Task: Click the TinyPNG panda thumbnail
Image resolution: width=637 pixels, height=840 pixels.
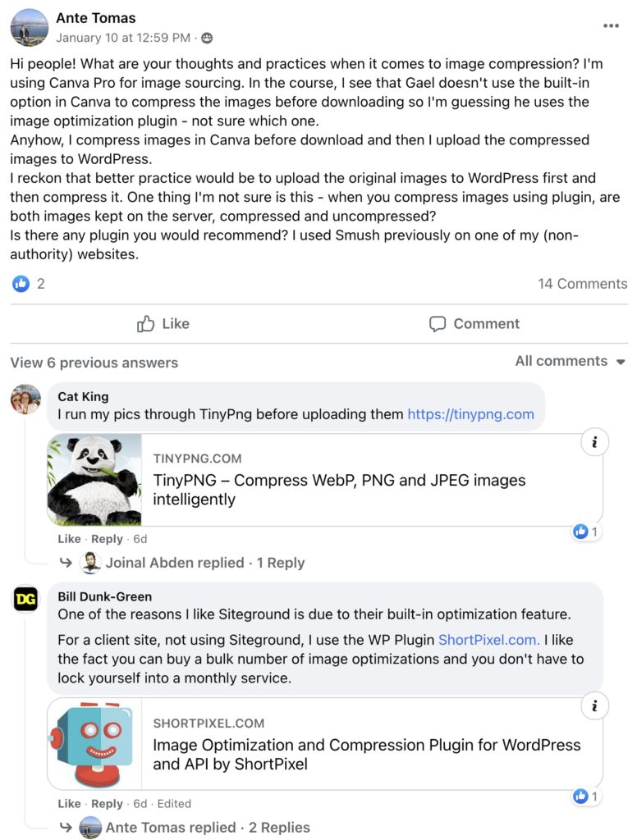Action: (x=95, y=480)
